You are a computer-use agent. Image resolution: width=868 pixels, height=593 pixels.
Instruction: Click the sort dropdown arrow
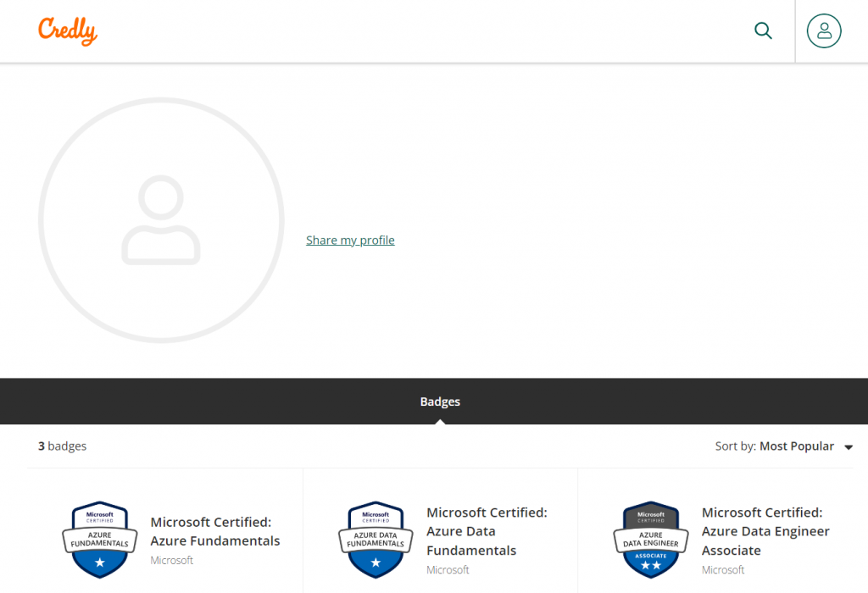coord(848,447)
